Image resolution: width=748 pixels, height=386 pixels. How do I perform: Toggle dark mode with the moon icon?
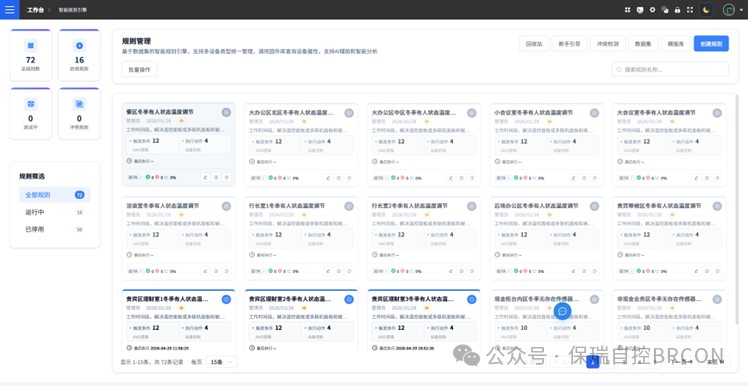point(706,10)
